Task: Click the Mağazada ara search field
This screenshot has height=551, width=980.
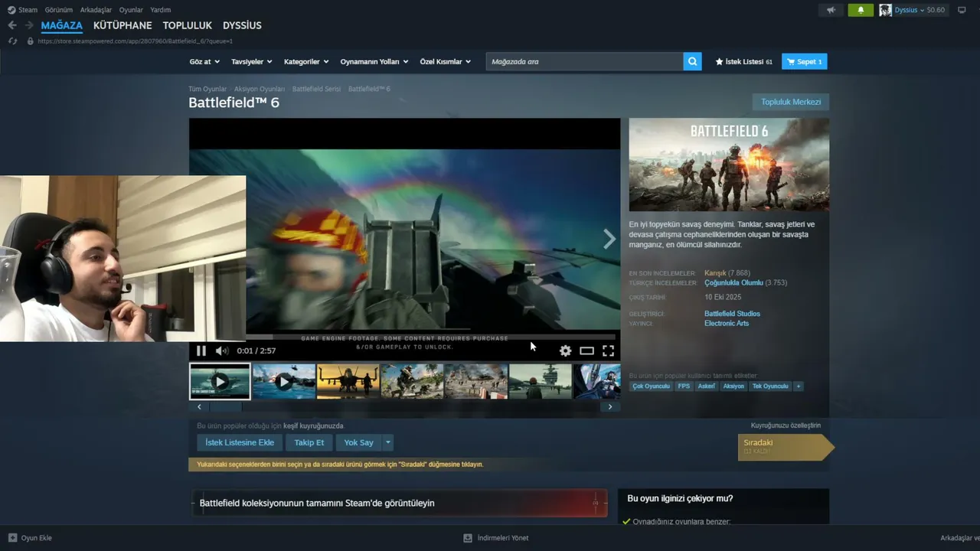Action: 584,62
